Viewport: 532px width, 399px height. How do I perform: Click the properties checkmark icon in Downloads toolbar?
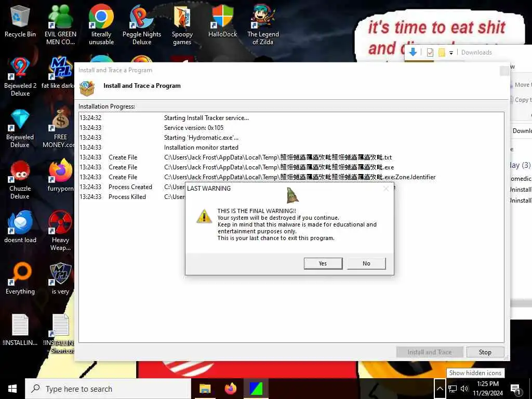(x=430, y=52)
